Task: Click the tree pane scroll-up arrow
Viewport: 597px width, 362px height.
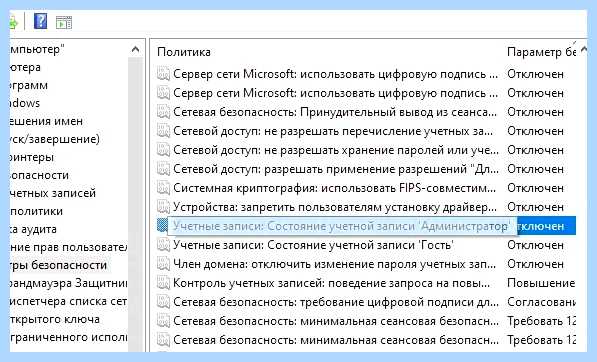Action: click(x=135, y=49)
